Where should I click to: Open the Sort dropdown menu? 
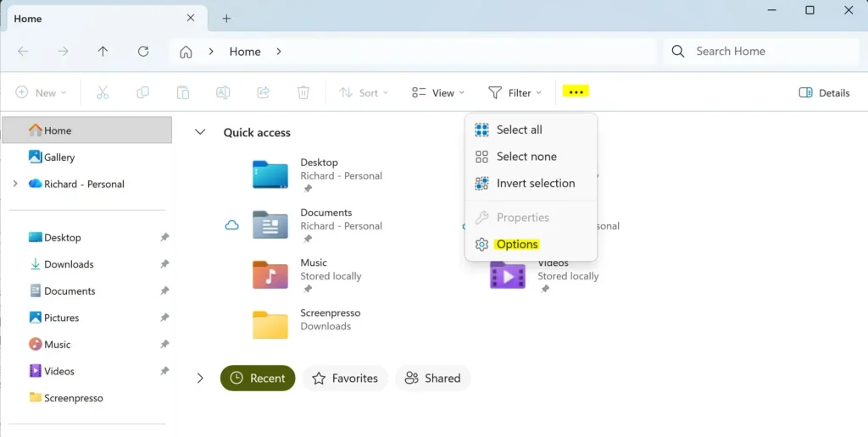click(364, 92)
